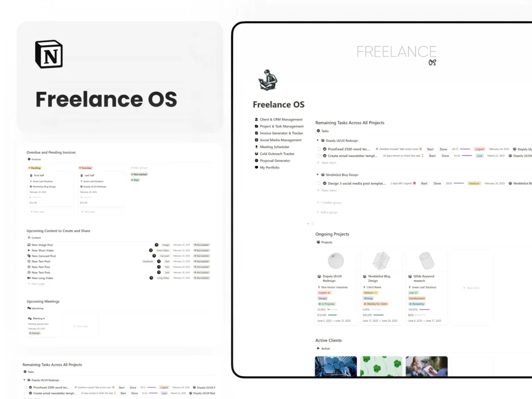Click Client & CRM Management people icon
The image size is (532, 399).
point(257,119)
